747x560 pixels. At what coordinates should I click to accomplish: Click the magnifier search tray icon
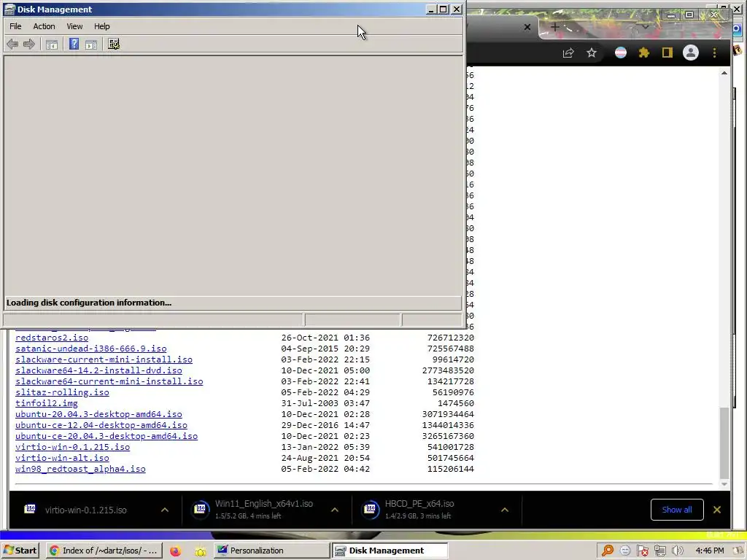[608, 551]
